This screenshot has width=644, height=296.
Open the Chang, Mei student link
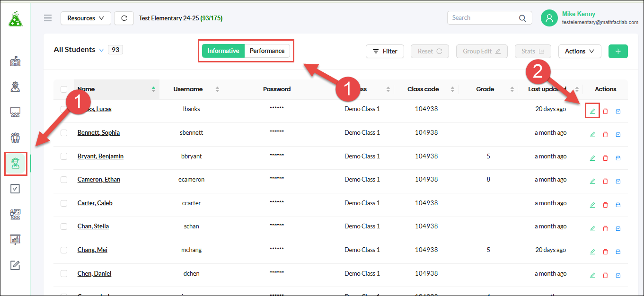point(92,250)
